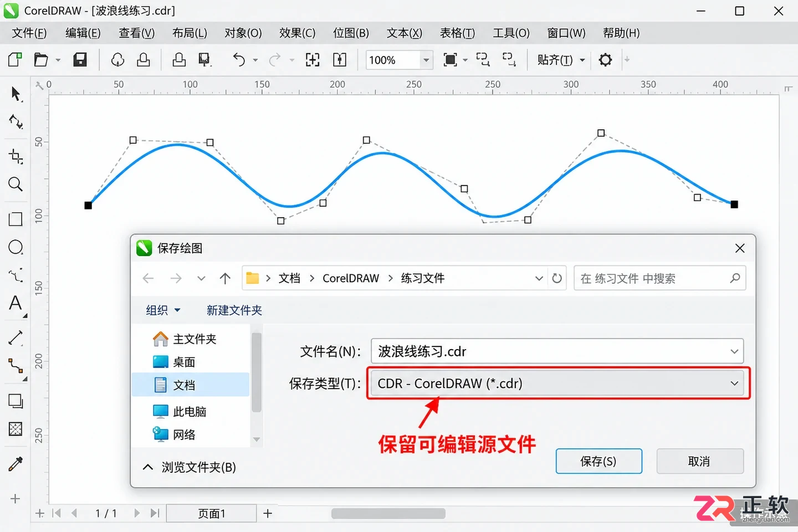Image resolution: width=798 pixels, height=532 pixels.
Task: Select the Crop tool
Action: click(x=16, y=157)
